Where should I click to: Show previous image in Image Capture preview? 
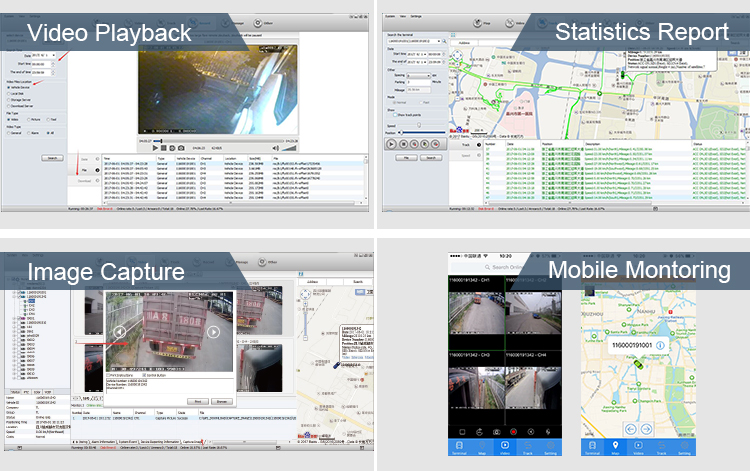click(119, 331)
